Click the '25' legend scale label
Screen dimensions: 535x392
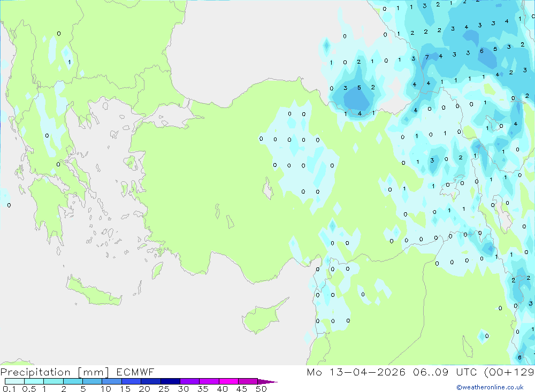coord(164,389)
